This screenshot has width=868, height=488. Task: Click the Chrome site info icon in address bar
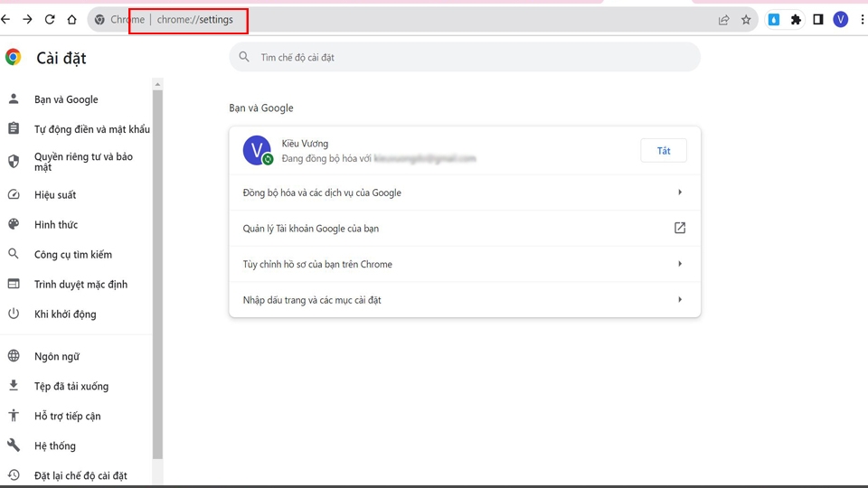[x=99, y=19]
